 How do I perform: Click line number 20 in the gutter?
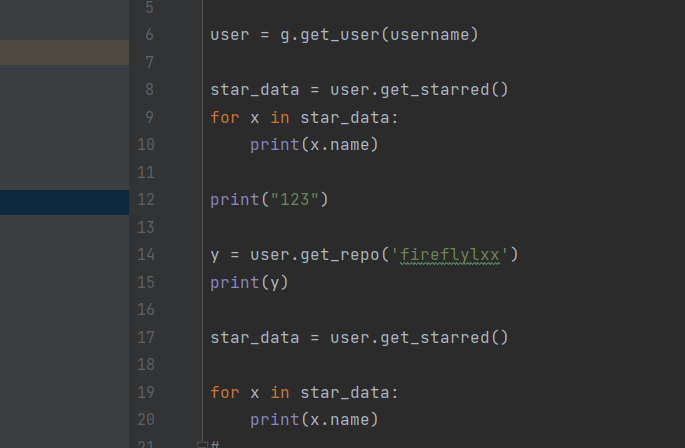(x=146, y=420)
